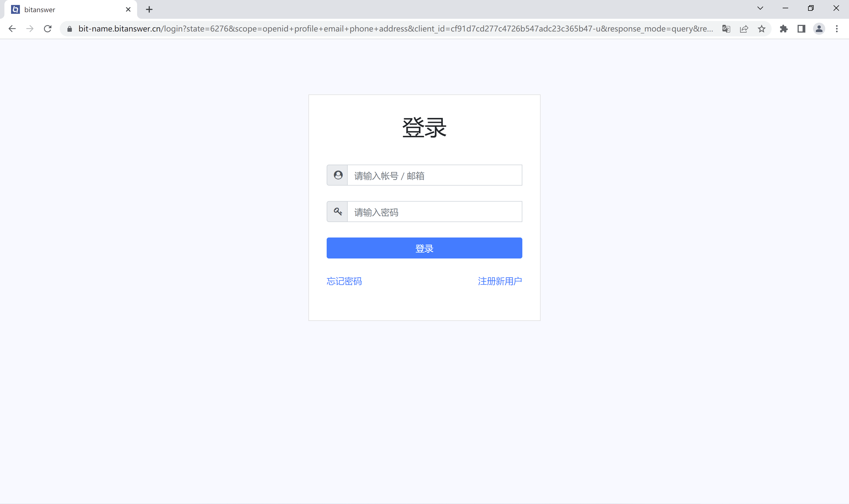This screenshot has width=849, height=504.
Task: Open the browser extensions puzzle icon
Action: pos(784,28)
